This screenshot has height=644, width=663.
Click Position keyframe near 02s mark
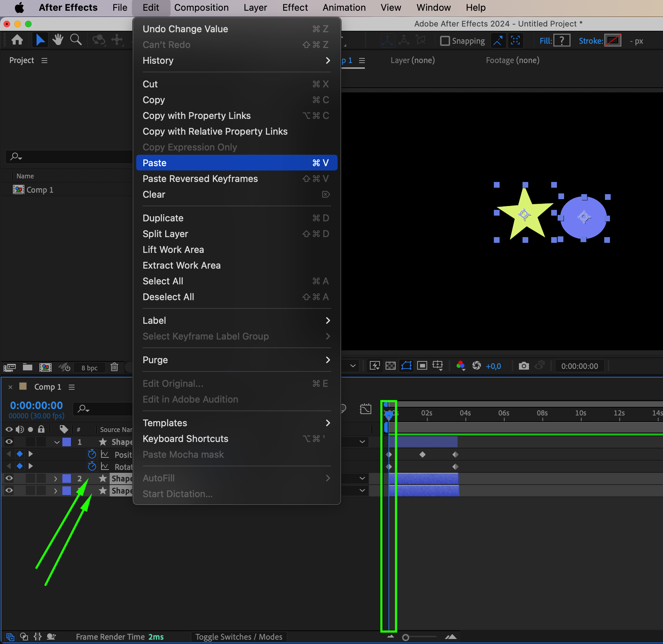click(x=423, y=455)
